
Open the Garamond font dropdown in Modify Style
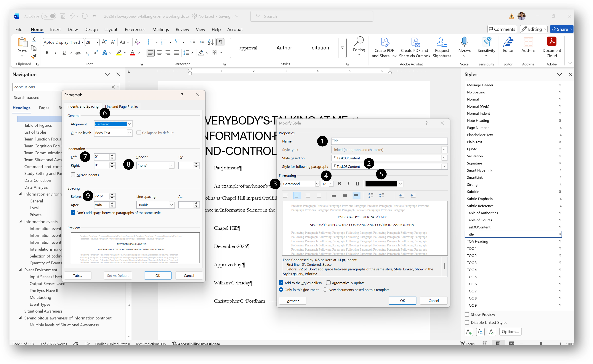pyautogui.click(x=317, y=184)
